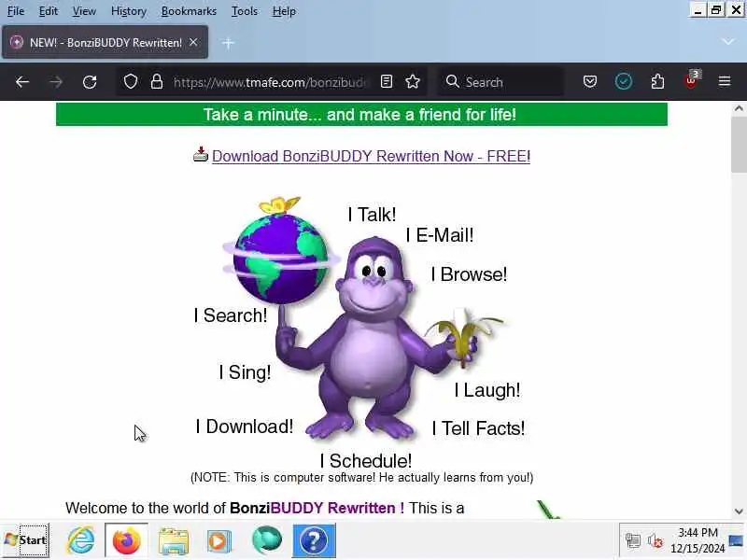Image resolution: width=747 pixels, height=560 pixels.
Task: Click the Show desktop button in tray
Action: [x=736, y=540]
